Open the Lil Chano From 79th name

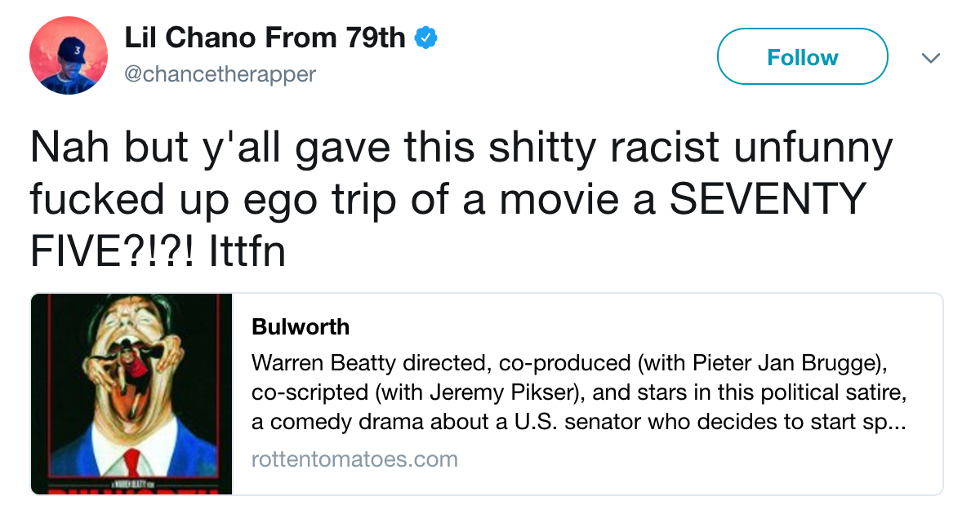point(265,38)
